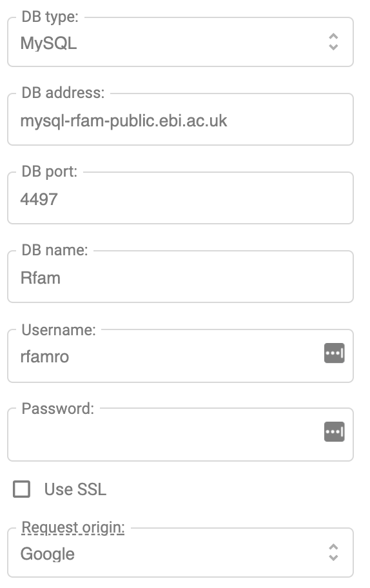Click the DB name field containing Rfam
The image size is (370, 588).
pyautogui.click(x=180, y=277)
